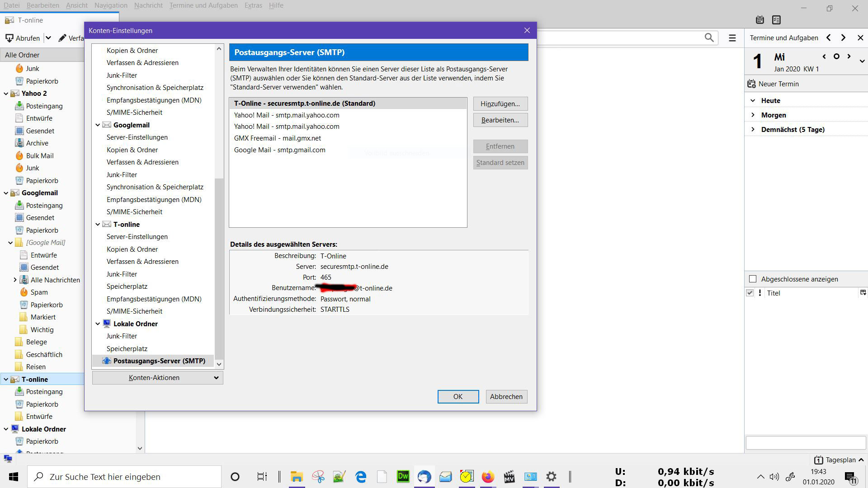Click the Abrufen mail download button
868x488 pixels.
23,38
